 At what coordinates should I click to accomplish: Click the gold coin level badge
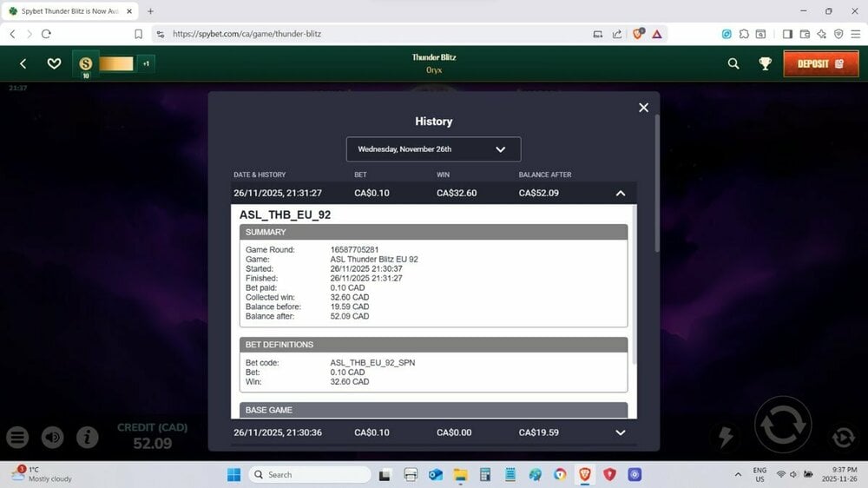[86, 64]
